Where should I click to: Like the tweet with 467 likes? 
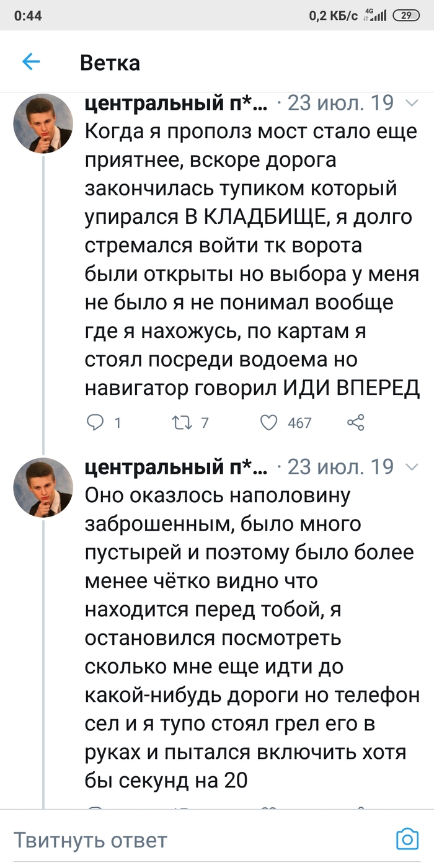(x=268, y=423)
